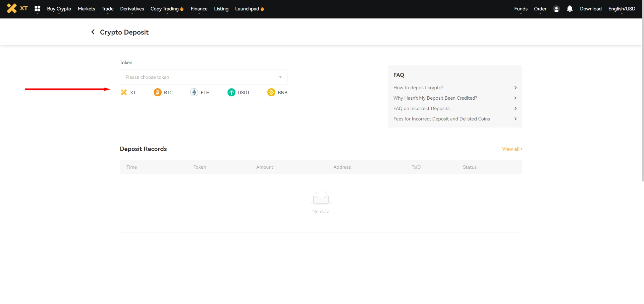Click the Time column header

[132, 167]
